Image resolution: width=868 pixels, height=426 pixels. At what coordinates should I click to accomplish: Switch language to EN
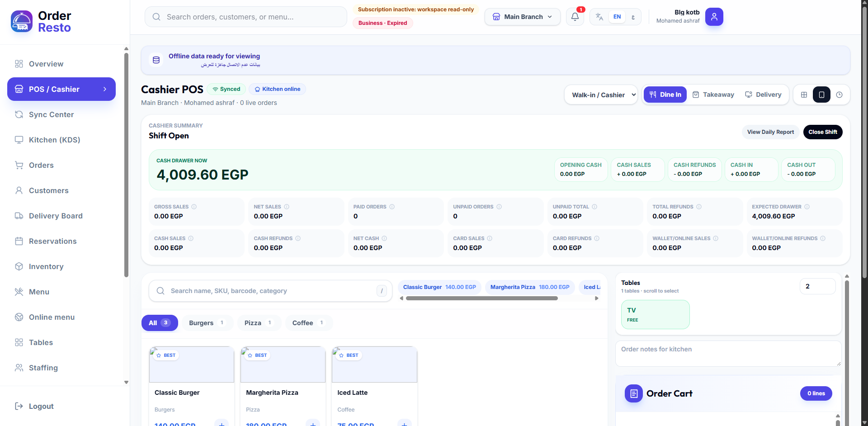(617, 17)
